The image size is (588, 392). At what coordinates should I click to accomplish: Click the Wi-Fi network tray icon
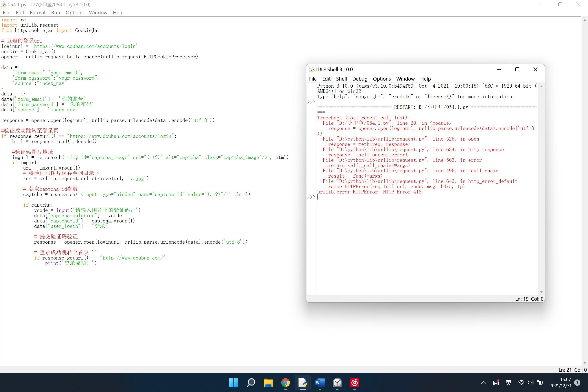pyautogui.click(x=521, y=383)
